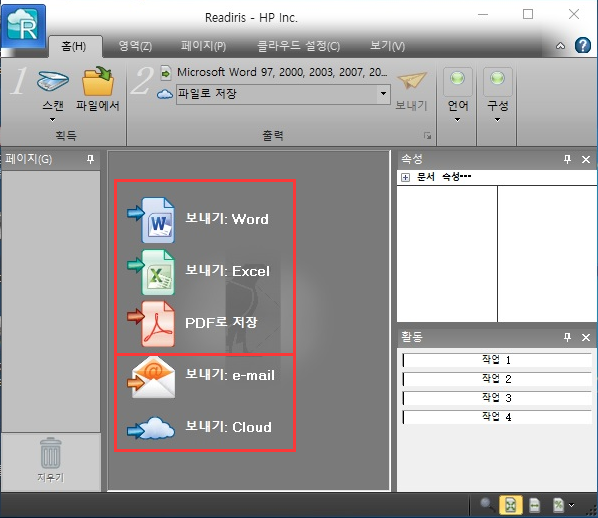Close the 활동 panel
The image size is (598, 518).
pyautogui.click(x=586, y=337)
